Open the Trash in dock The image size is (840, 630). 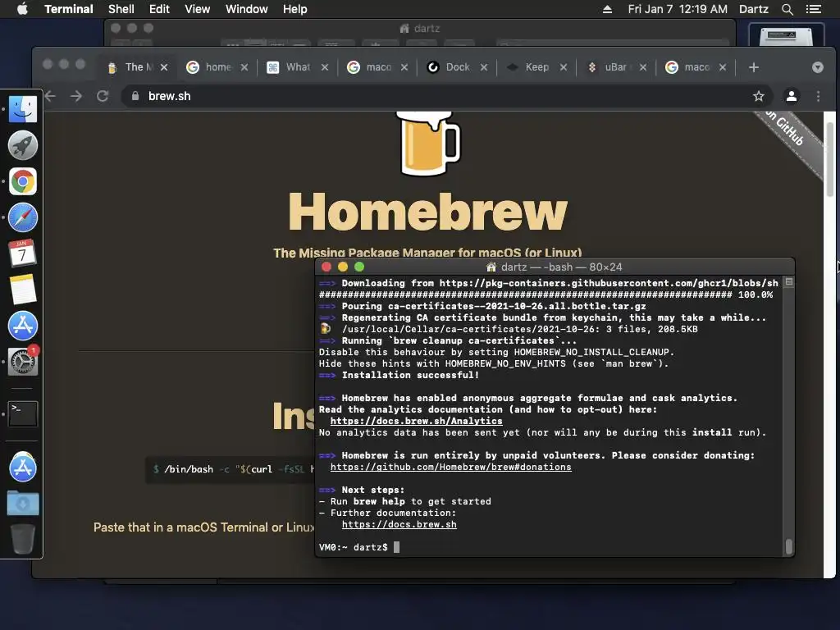point(22,538)
